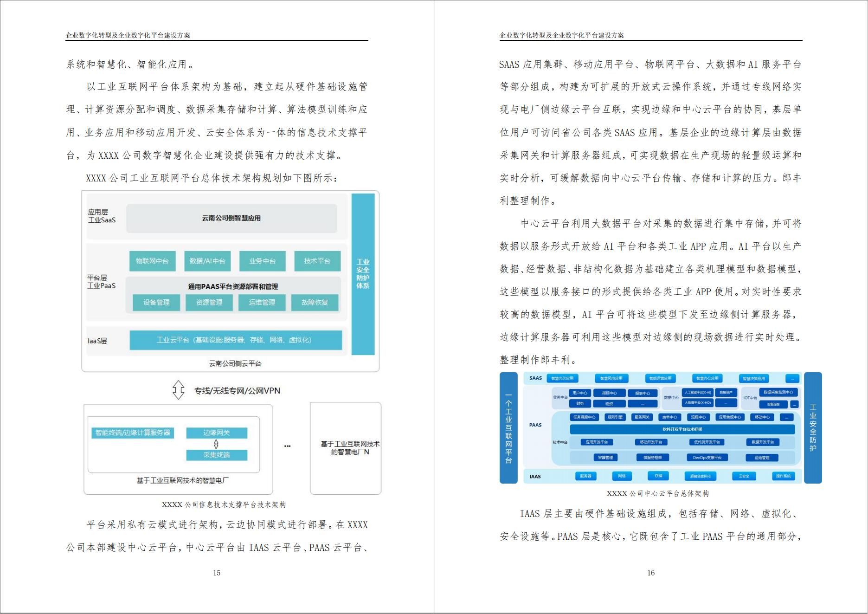Click the 超融合虚拟化 box
The height and width of the screenshot is (614, 868).
(700, 476)
